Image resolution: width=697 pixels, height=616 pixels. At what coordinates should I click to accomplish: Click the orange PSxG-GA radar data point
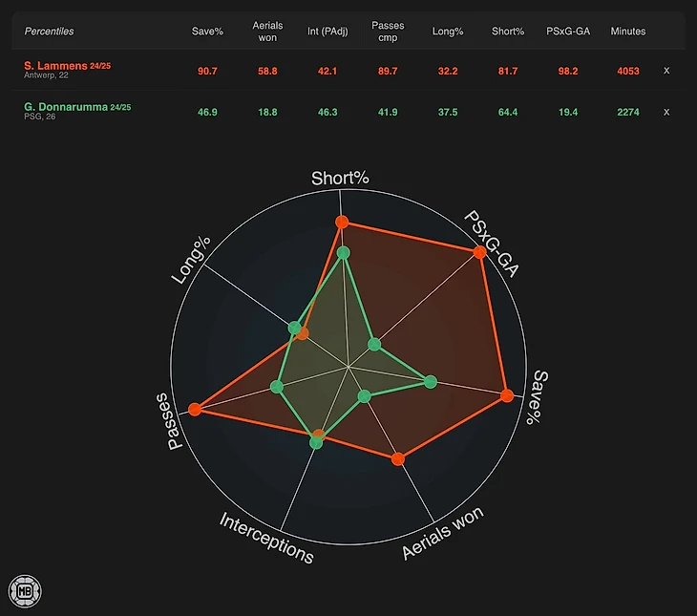478,252
